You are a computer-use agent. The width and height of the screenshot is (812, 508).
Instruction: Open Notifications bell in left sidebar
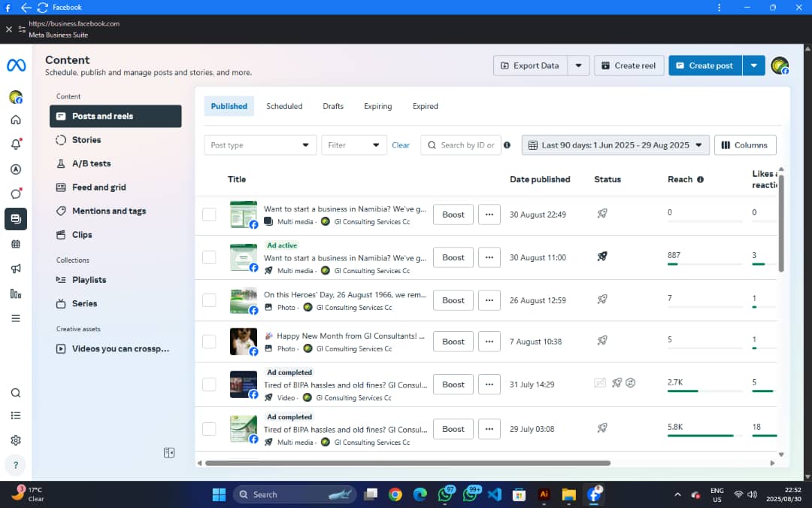coord(16,144)
